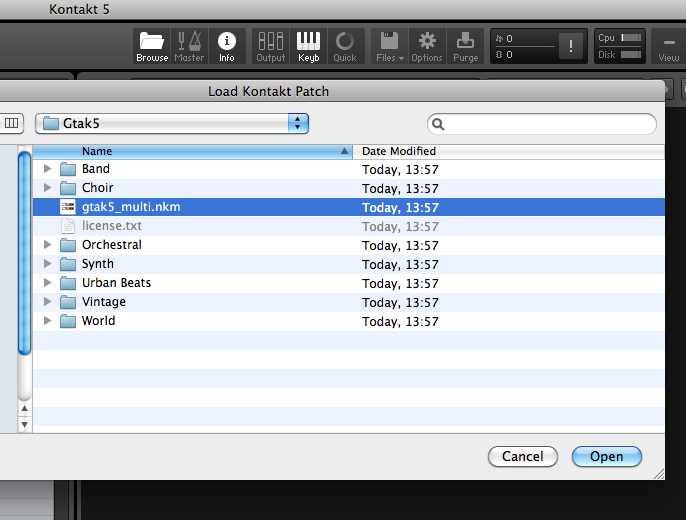Expand the Orchestral folder disclosure triangle
Screen dimensions: 686x520
point(47,245)
